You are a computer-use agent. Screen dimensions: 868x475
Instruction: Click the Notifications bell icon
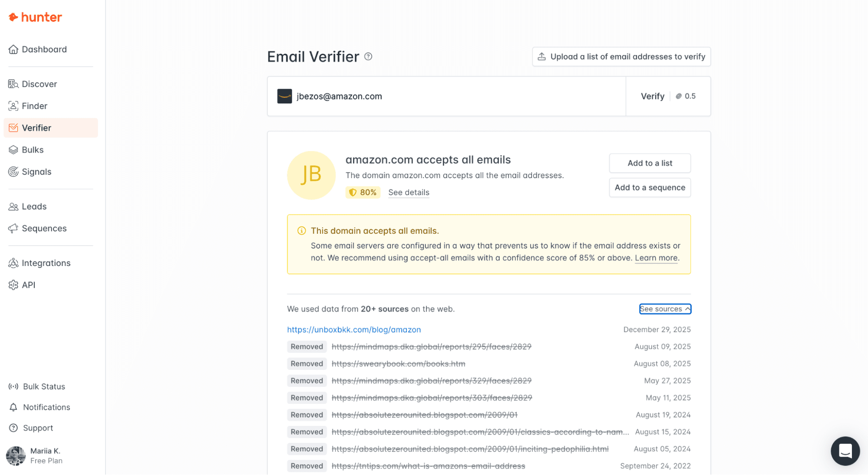click(13, 407)
